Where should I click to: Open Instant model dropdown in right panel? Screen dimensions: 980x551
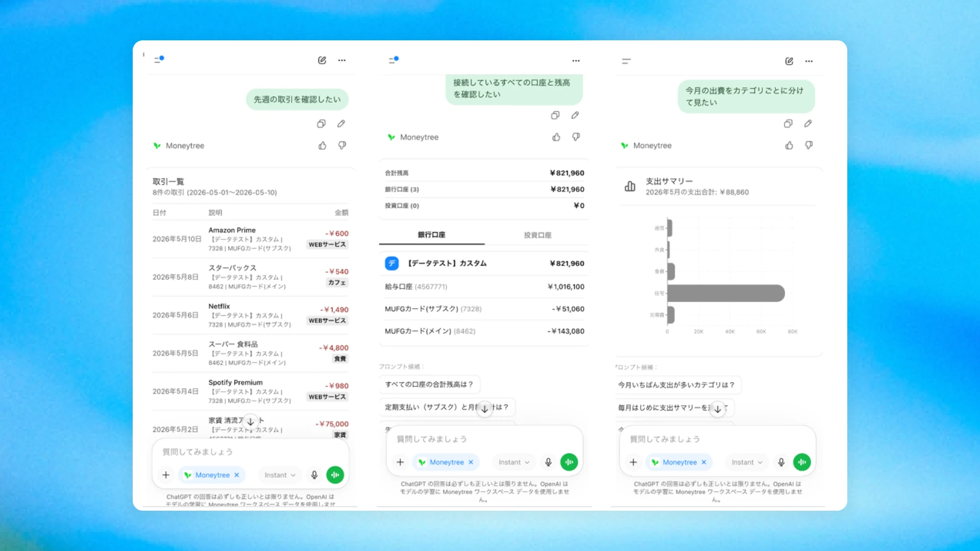(x=747, y=462)
